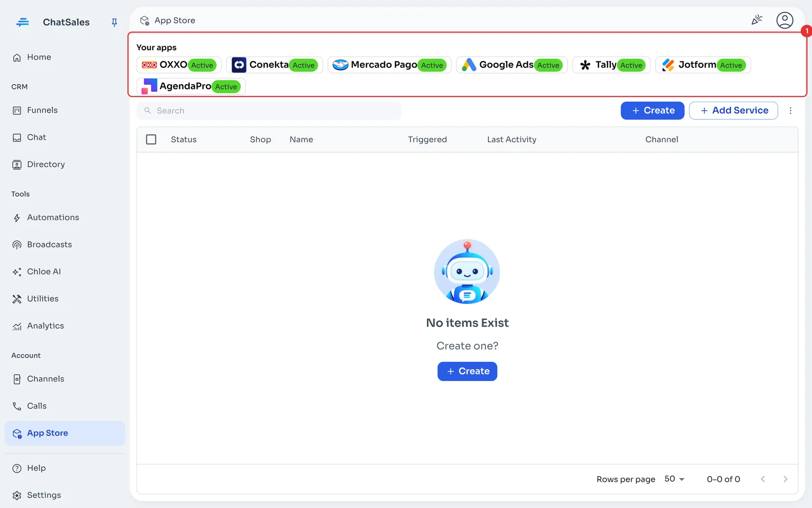The height and width of the screenshot is (508, 812).
Task: Click the Triggered column header
Action: click(x=427, y=140)
